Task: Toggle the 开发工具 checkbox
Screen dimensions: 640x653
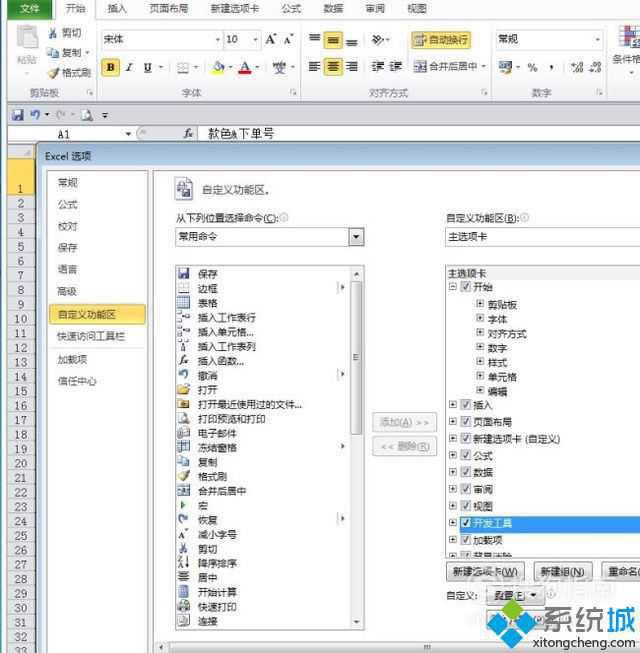Action: click(x=466, y=523)
